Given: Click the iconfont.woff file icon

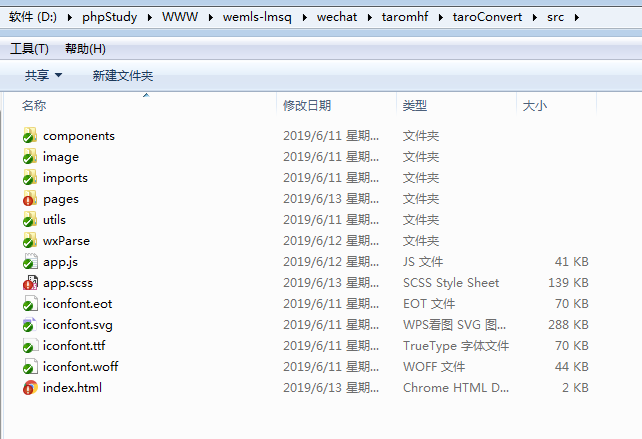Looking at the screenshot, I should coord(30,367).
